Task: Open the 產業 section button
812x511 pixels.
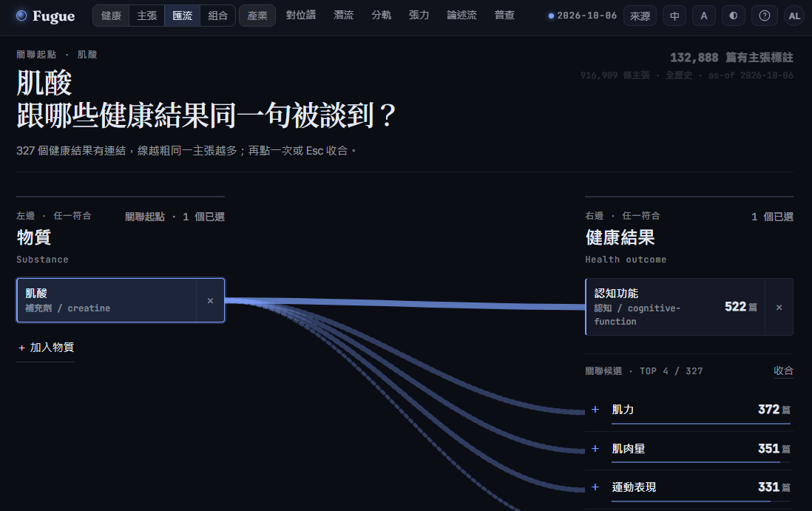Action: [257, 16]
